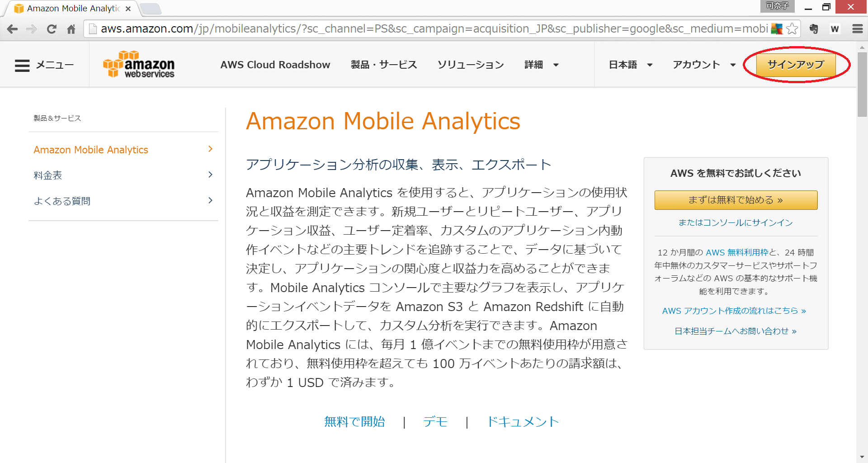
Task: Click the W extension icon
Action: pyautogui.click(x=835, y=29)
